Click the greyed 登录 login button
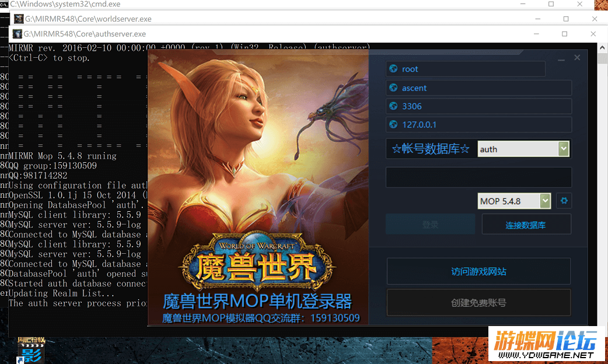Image resolution: width=608 pixels, height=364 pixels. coord(431,225)
